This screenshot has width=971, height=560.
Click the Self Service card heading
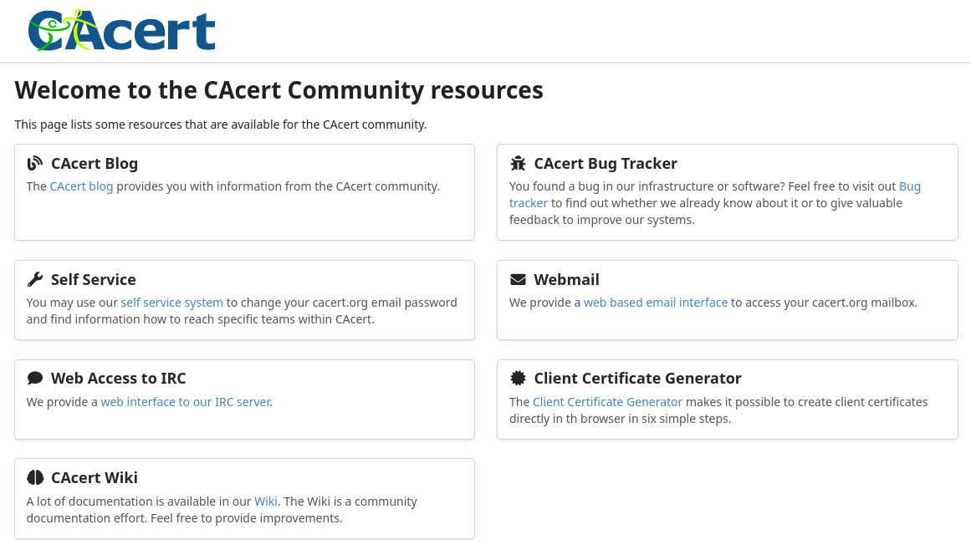[x=93, y=280]
